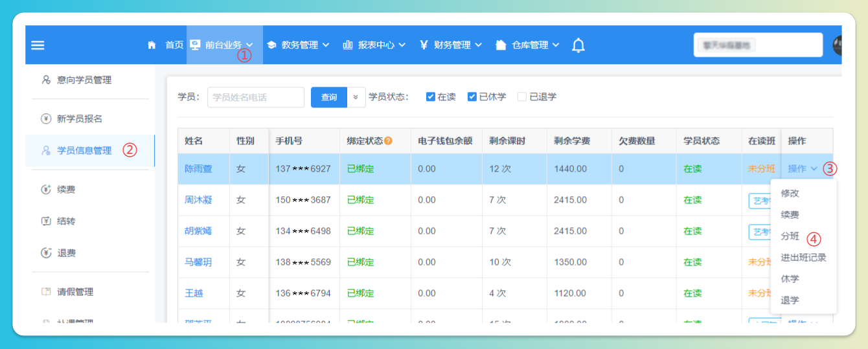Uncheck the 已休学 status checkbox
Viewport: 868px width, 349px height.
point(472,96)
